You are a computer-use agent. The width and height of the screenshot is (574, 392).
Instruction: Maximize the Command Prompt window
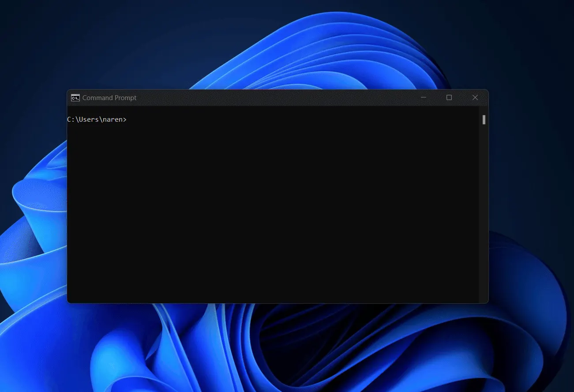(x=449, y=97)
